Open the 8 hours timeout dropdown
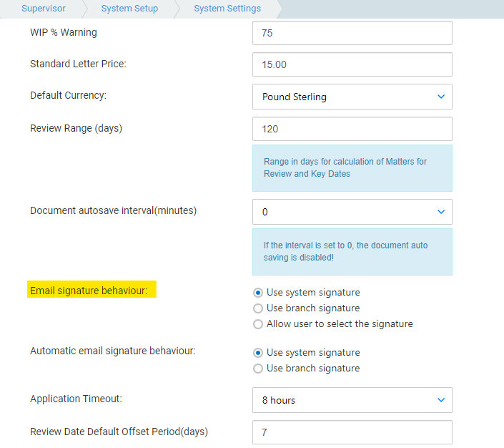This screenshot has height=448, width=504. point(352,400)
